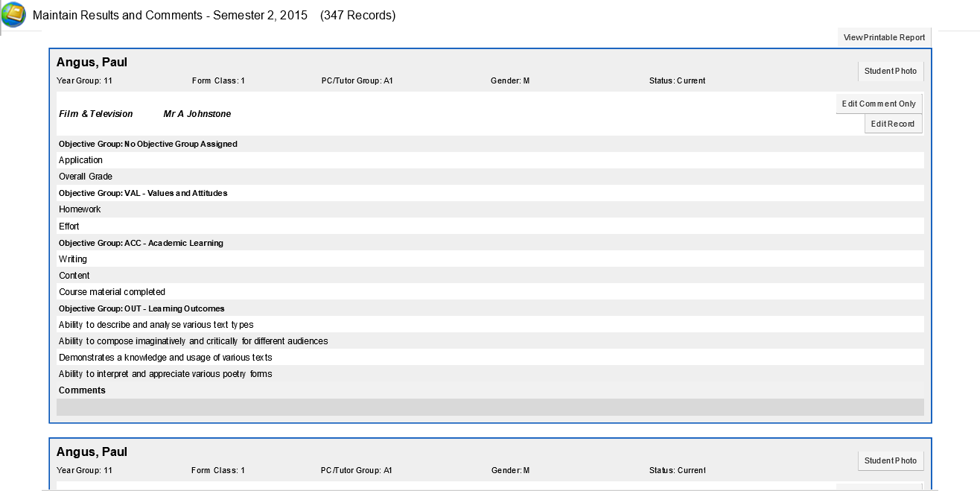The height and width of the screenshot is (491, 980).
Task: Click 'Ability to interpret and appreciate various poetry forms'
Action: [x=165, y=374]
